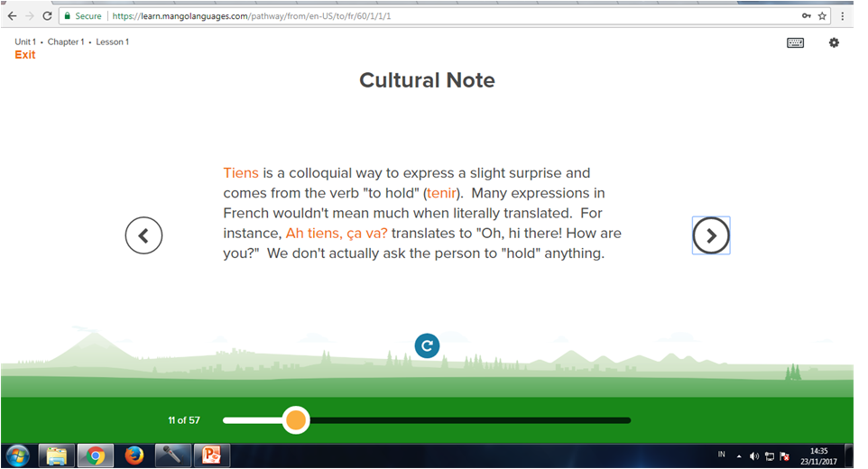Go back with the previous slide arrow
This screenshot has width=868, height=469.
click(x=143, y=235)
